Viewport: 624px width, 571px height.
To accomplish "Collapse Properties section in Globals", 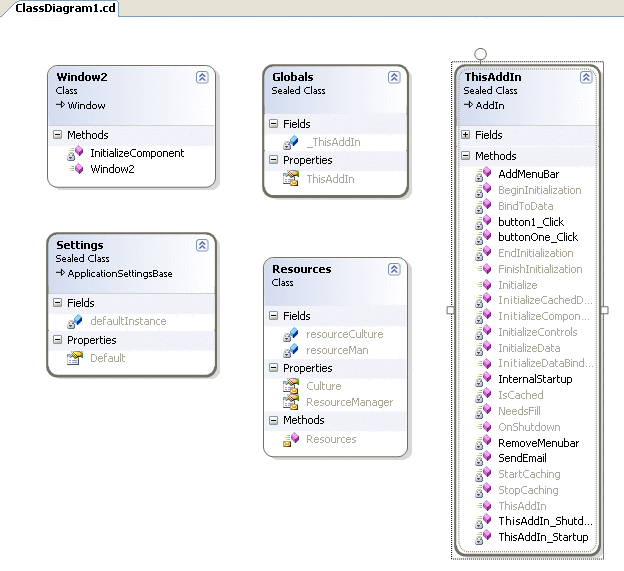I will [273, 160].
